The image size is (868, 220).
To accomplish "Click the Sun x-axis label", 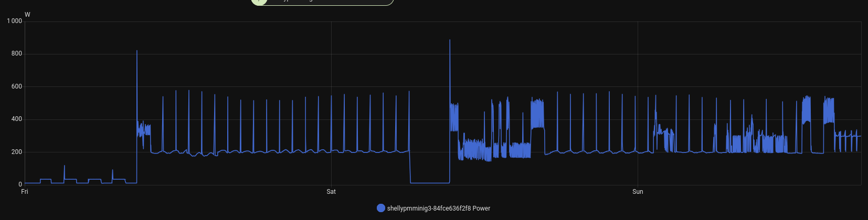I will [638, 192].
